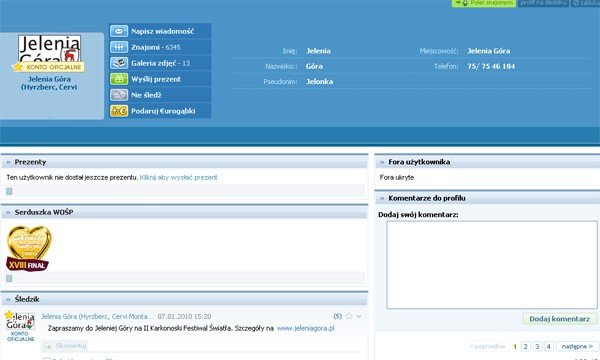Viewport: 600px width, 360px height.
Task: Click the current page 1 indicator
Action: [515, 346]
